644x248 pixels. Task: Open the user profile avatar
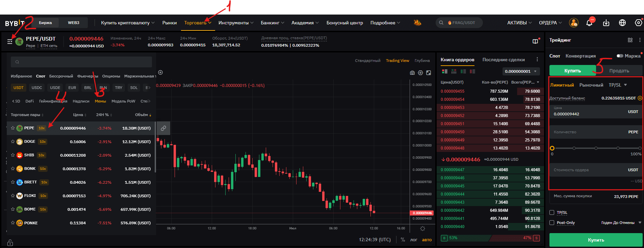coord(573,23)
